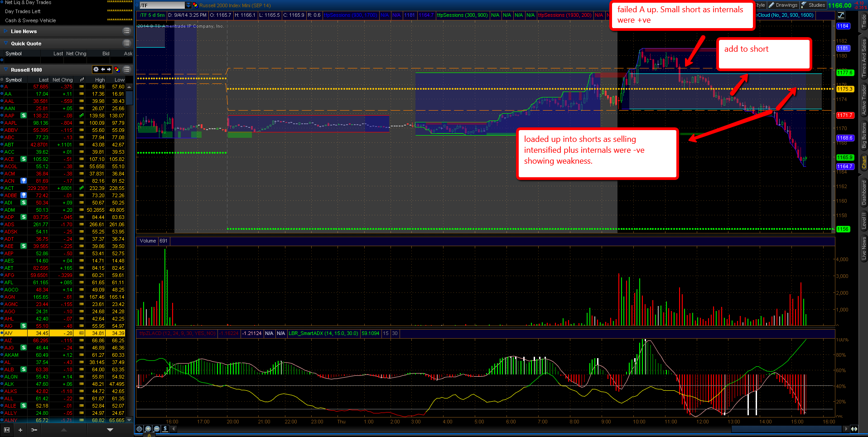The width and height of the screenshot is (868, 437).
Task: Open the Active Trader side tab
Action: coord(864,99)
